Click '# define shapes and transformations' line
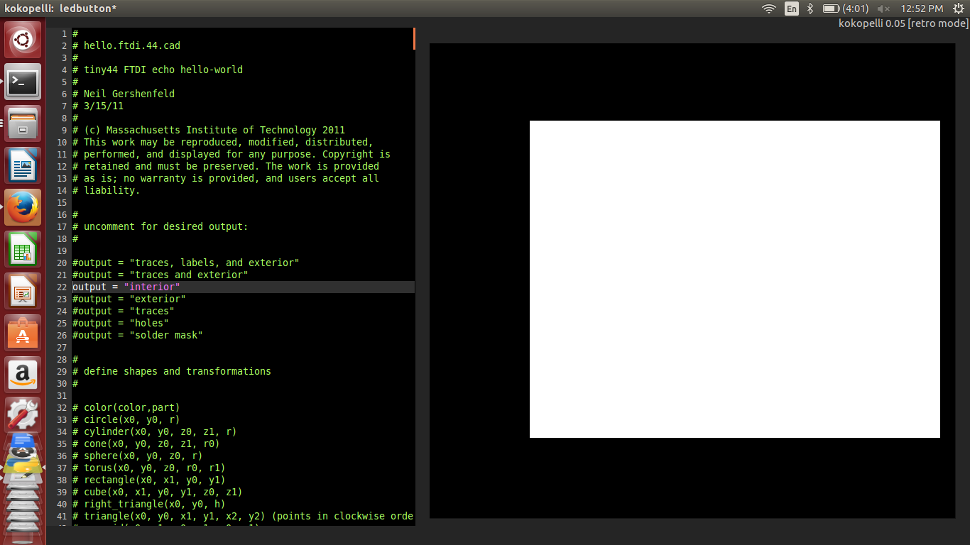This screenshot has height=545, width=970. pyautogui.click(x=171, y=372)
